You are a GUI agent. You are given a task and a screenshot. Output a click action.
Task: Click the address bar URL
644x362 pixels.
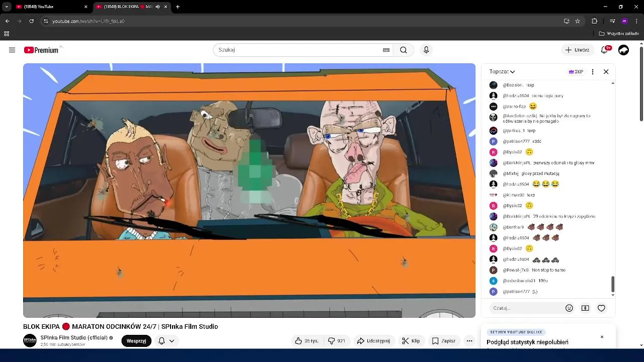(x=89, y=21)
